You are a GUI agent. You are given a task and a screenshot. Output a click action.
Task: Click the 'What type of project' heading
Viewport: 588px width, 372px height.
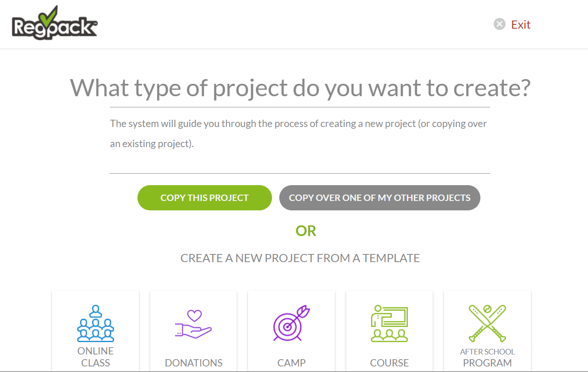(300, 88)
